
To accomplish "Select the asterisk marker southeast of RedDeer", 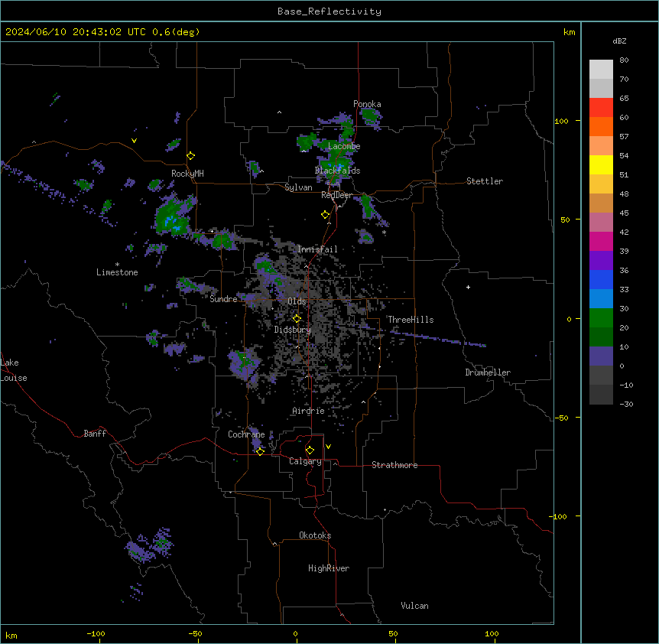I will point(384,232).
